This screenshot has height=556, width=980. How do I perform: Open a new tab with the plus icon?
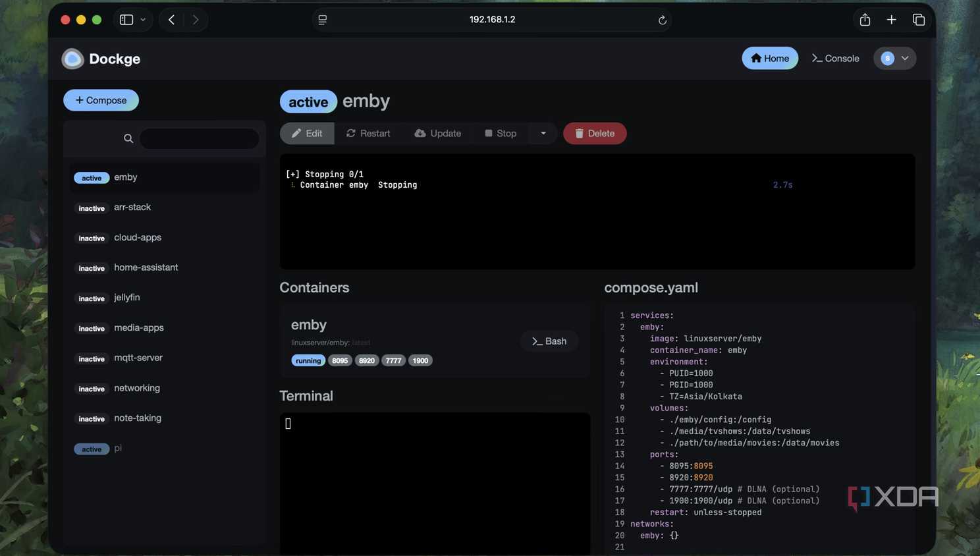click(891, 20)
